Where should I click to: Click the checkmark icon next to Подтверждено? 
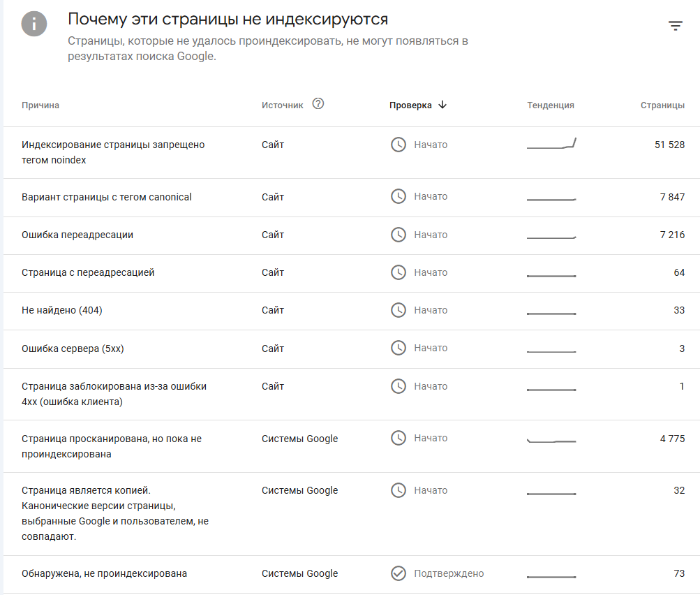click(399, 573)
